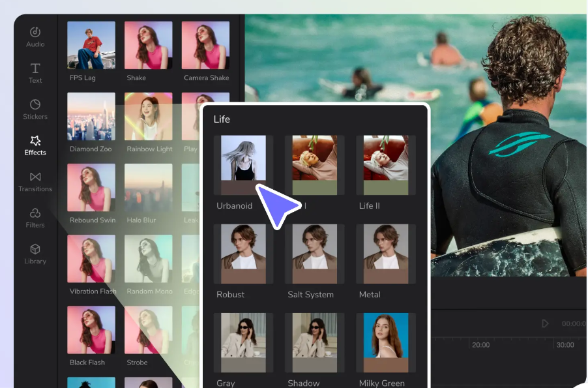Open the Filters panel icon
The height and width of the screenshot is (388, 588).
click(35, 213)
